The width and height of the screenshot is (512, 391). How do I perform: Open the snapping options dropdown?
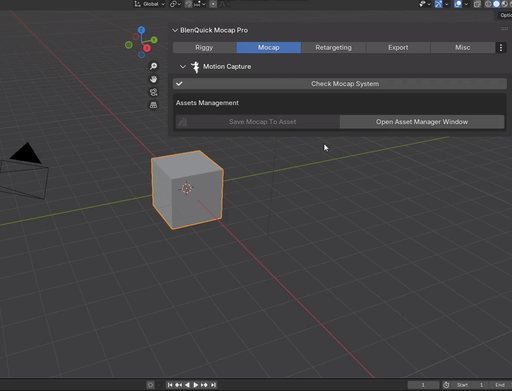click(x=200, y=4)
